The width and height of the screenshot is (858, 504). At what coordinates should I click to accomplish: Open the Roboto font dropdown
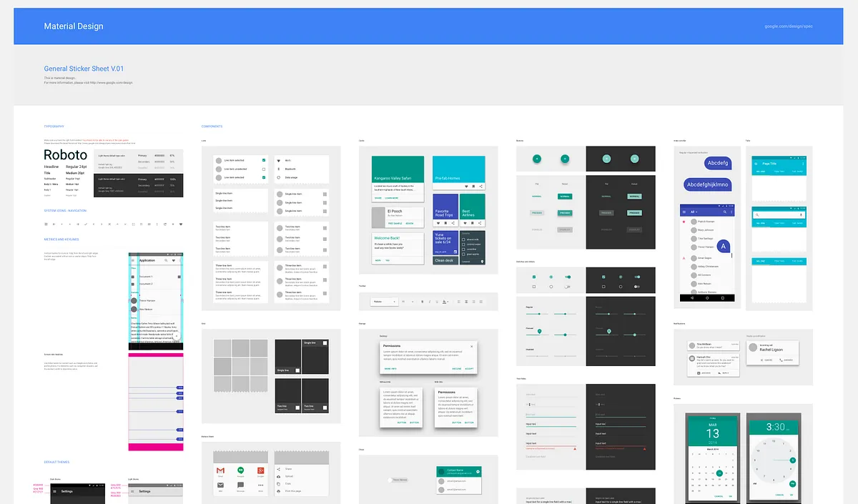click(x=383, y=302)
